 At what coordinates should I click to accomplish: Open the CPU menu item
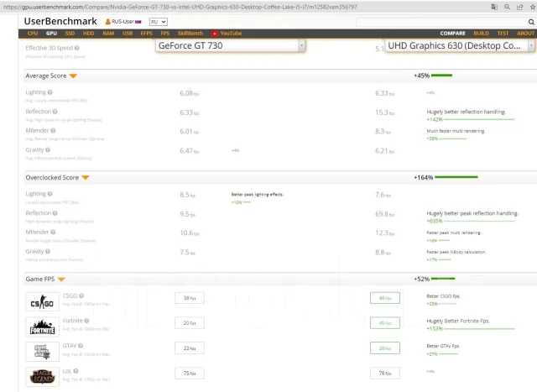(x=33, y=34)
